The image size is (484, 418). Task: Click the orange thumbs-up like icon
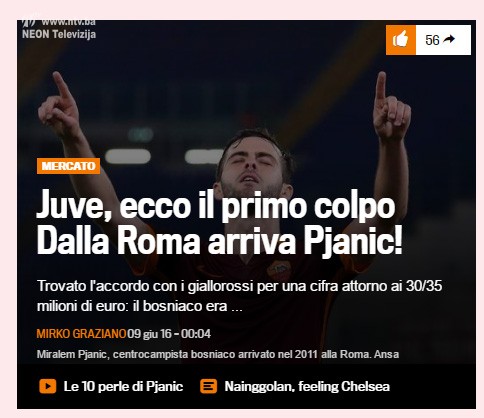tap(401, 40)
